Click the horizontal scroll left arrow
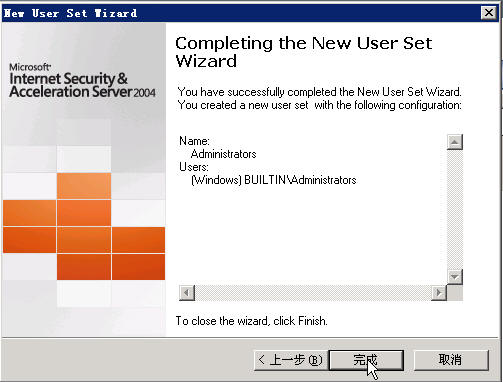 pos(187,293)
